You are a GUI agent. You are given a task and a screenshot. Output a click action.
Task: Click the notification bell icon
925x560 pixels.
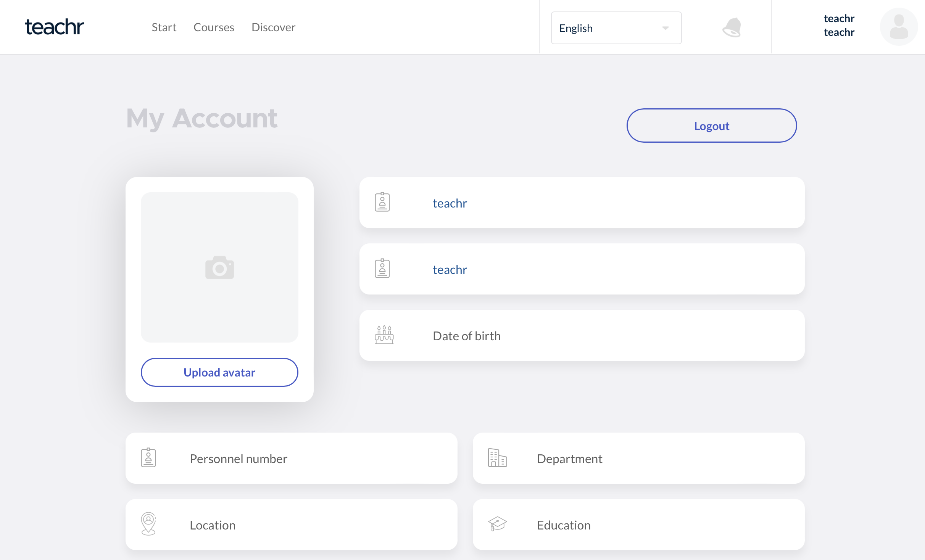click(732, 27)
